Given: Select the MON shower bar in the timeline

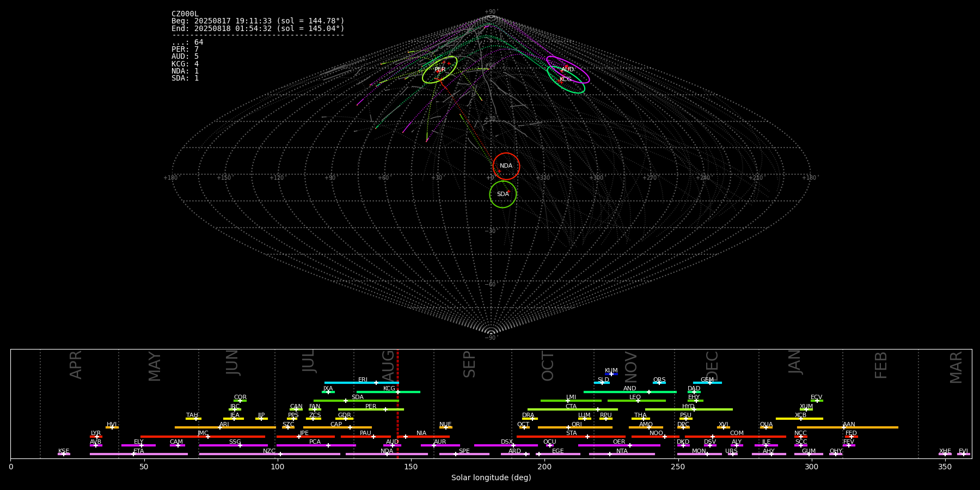Looking at the screenshot, I should [x=699, y=454].
